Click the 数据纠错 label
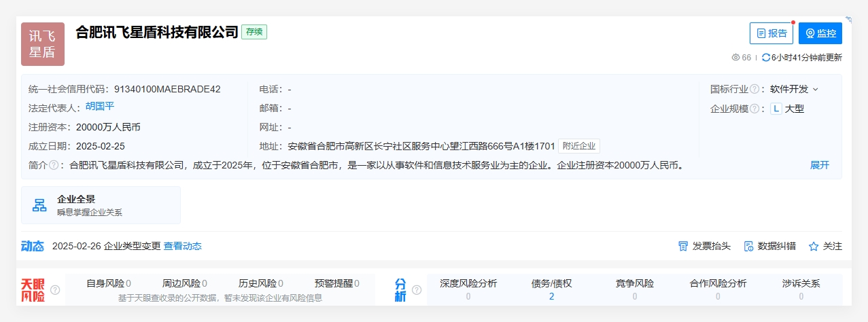The image size is (868, 322). (x=777, y=246)
